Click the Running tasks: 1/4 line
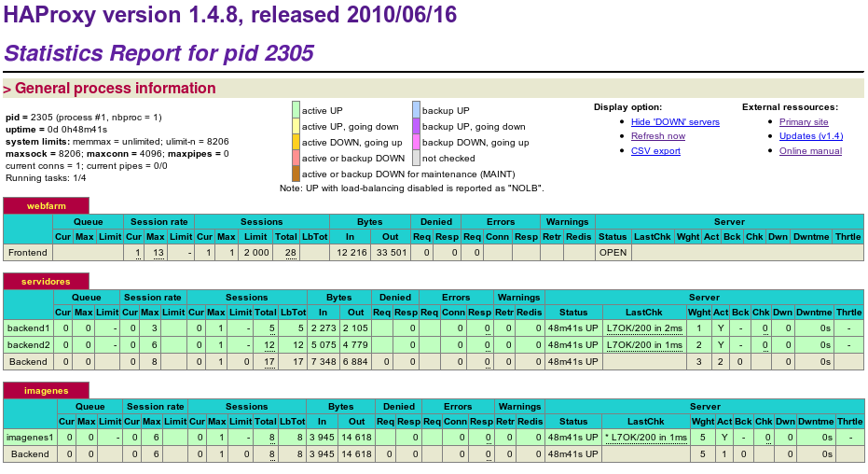 coord(46,178)
